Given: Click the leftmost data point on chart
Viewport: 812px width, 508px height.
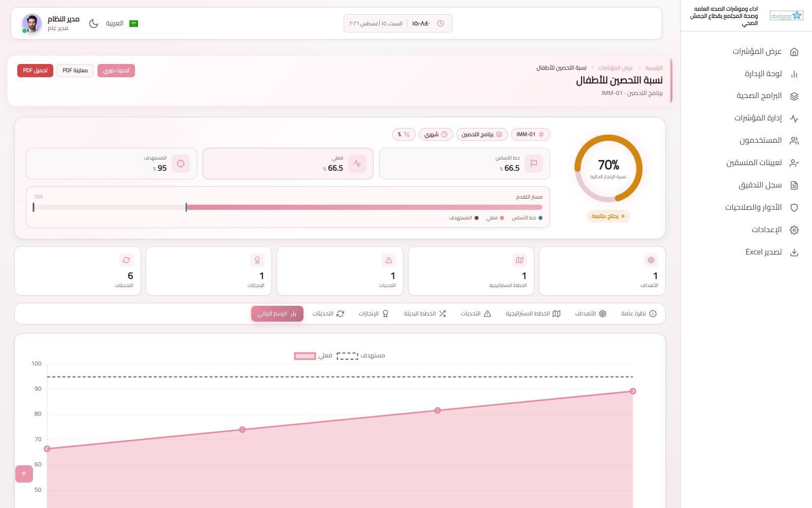Looking at the screenshot, I should (x=47, y=449).
